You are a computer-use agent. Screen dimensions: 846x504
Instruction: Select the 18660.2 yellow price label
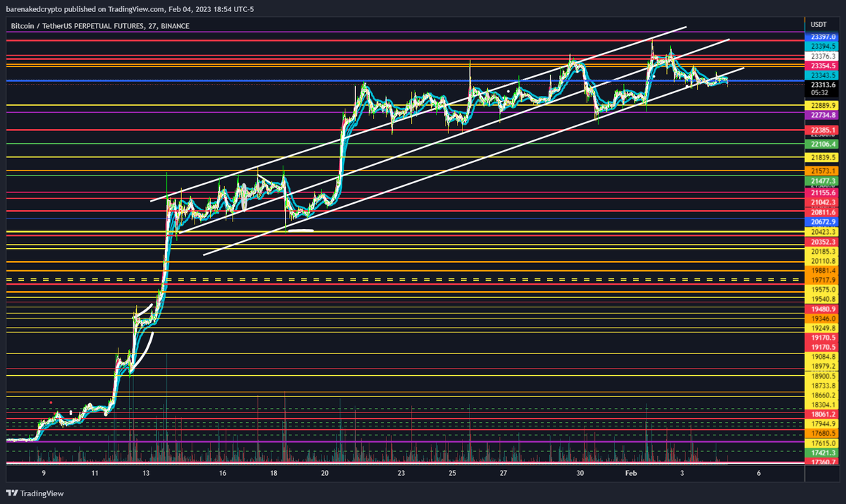(823, 396)
